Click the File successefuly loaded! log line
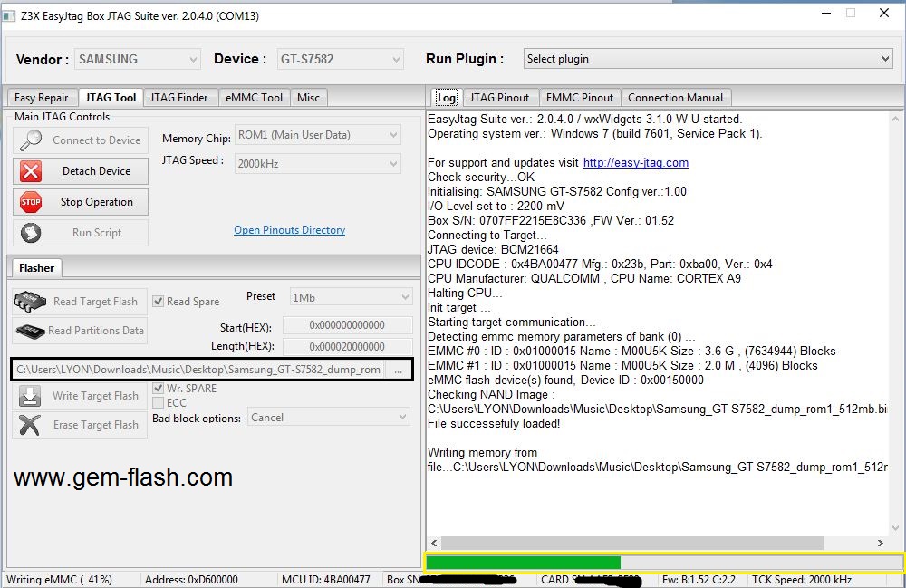 [x=494, y=423]
